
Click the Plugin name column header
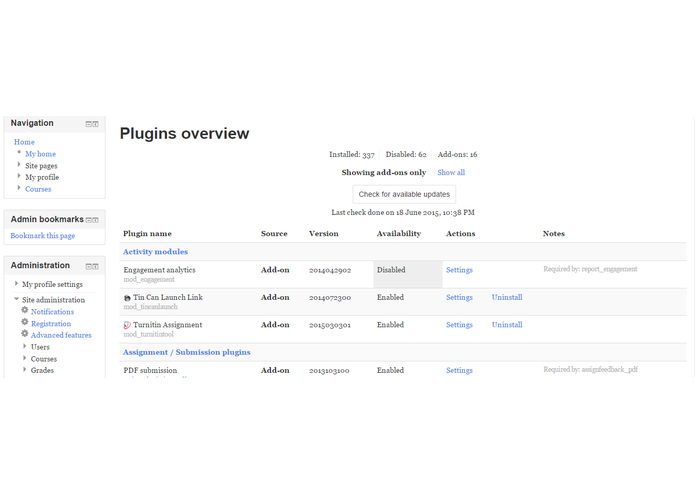click(x=148, y=233)
